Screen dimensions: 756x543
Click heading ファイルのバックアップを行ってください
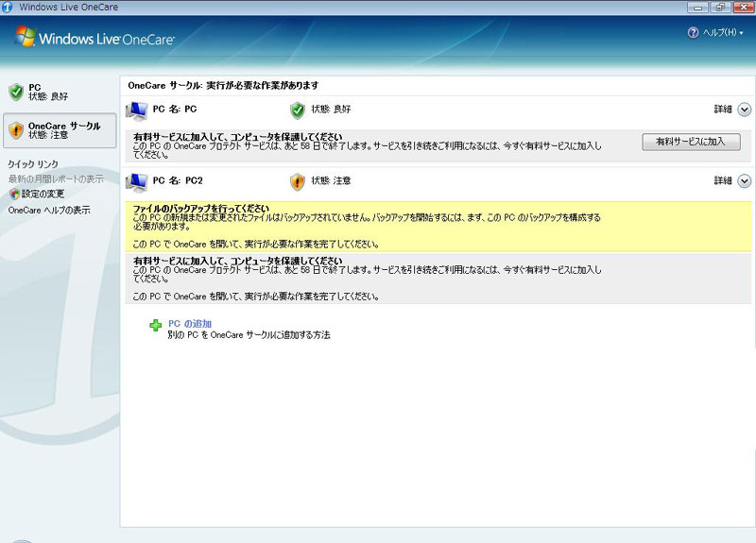(x=201, y=208)
